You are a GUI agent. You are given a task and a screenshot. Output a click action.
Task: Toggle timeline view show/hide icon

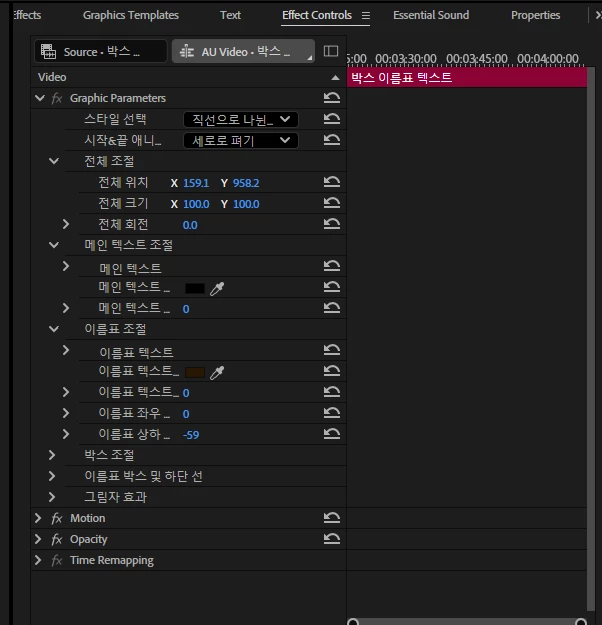coord(331,51)
